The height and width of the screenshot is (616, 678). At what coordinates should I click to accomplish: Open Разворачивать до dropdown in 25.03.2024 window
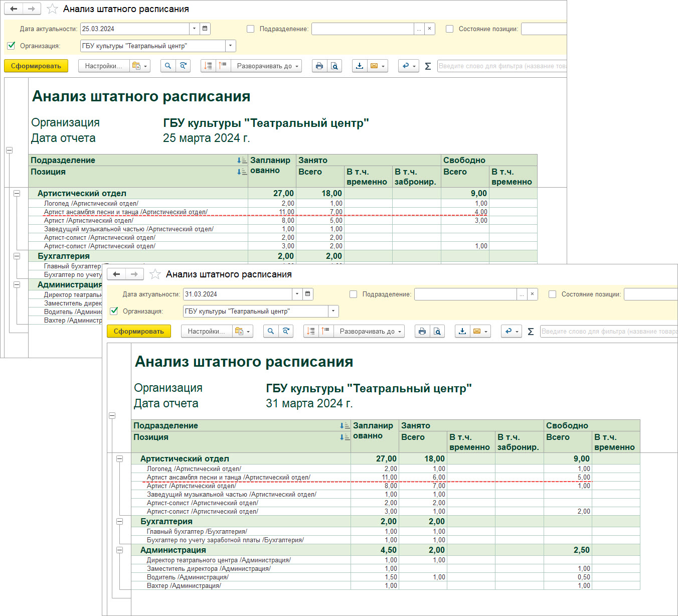[x=267, y=66]
